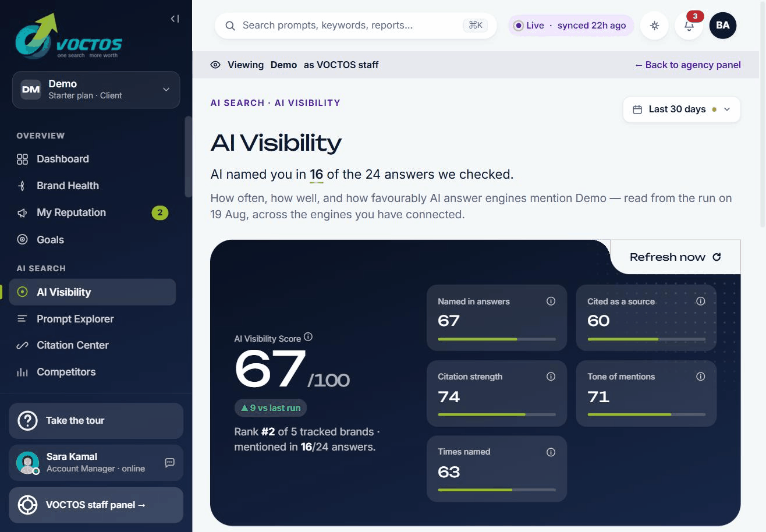
Task: Open Dashboard from the sidebar
Action: [92, 159]
